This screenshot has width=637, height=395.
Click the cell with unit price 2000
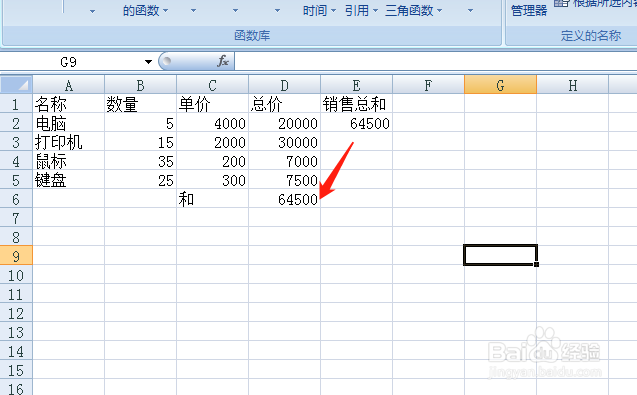[212, 142]
